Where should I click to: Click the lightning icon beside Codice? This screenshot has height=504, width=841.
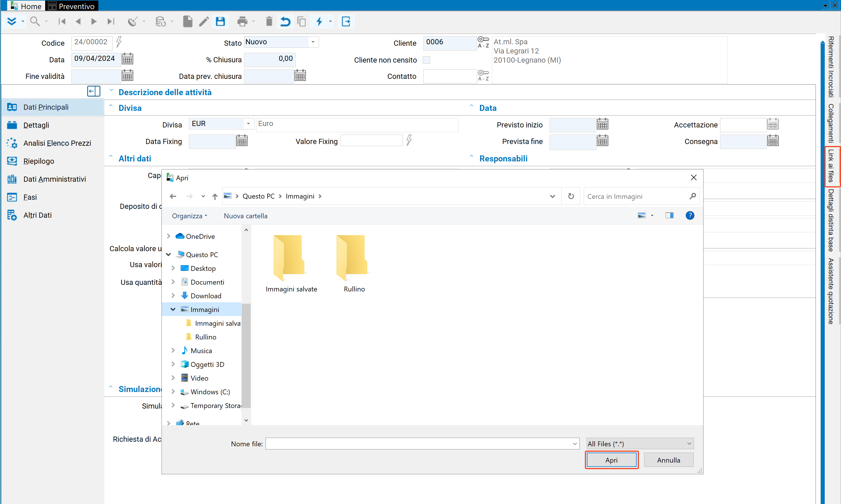pos(119,42)
